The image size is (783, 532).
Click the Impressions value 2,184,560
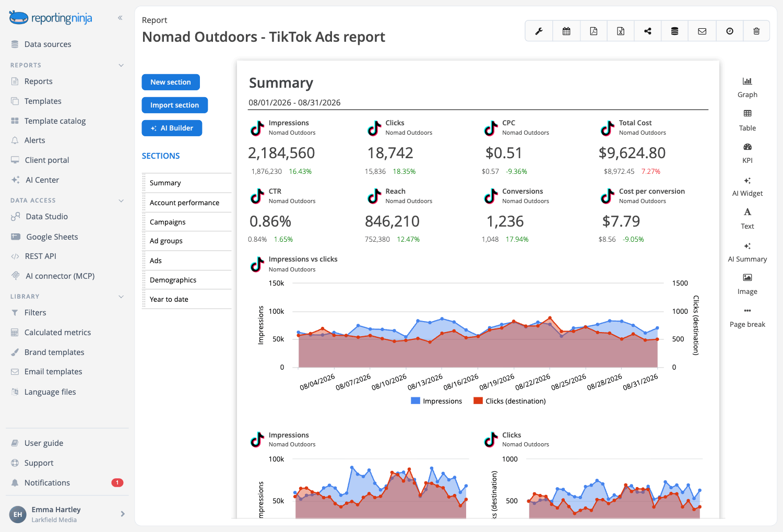coord(281,153)
